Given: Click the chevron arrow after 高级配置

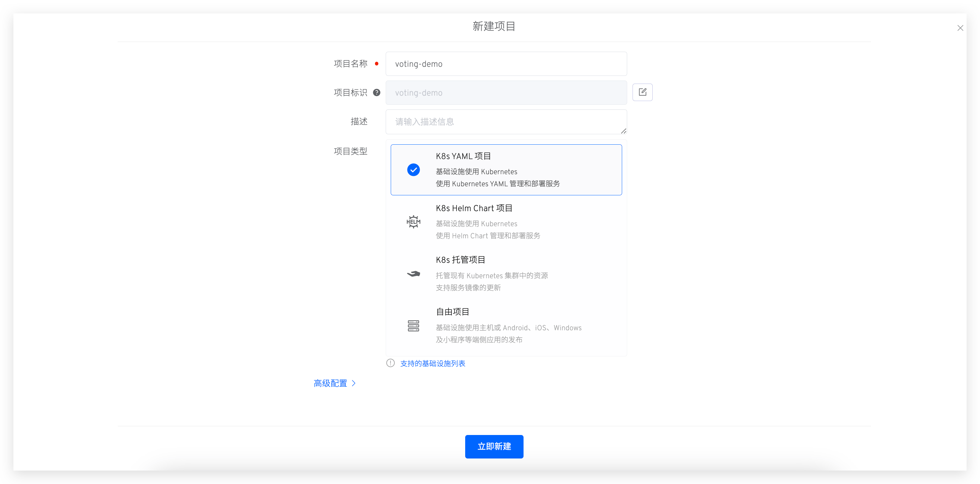Looking at the screenshot, I should coord(354,383).
